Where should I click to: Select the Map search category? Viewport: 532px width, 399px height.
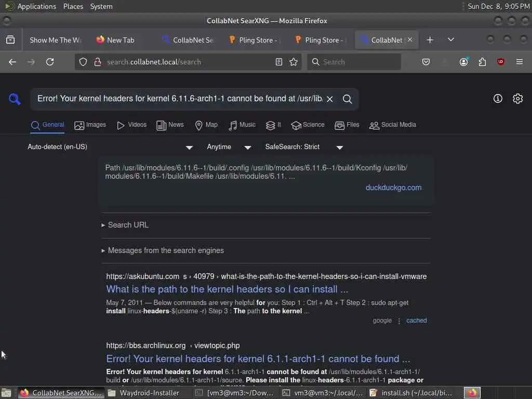tap(206, 125)
